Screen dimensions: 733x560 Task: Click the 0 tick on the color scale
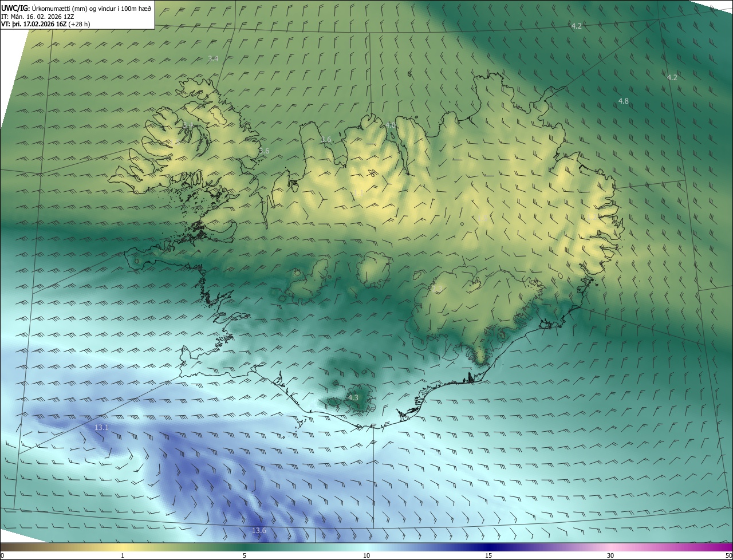2,555
